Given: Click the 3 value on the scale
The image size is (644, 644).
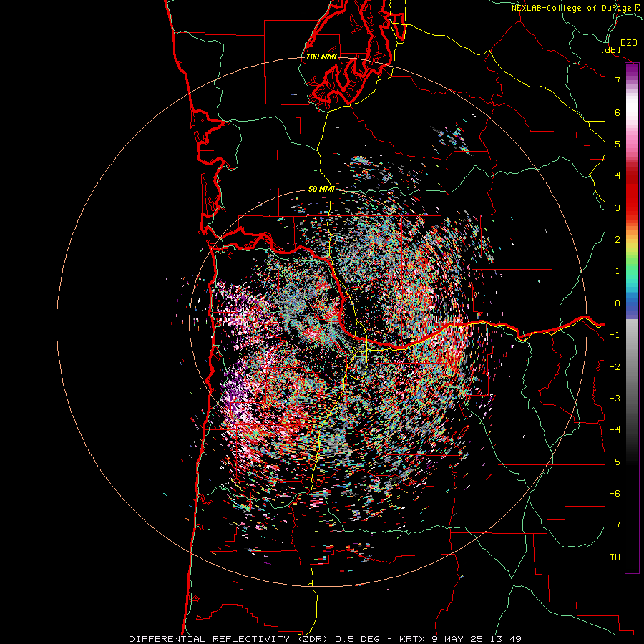Looking at the screenshot, I should coord(618,208).
